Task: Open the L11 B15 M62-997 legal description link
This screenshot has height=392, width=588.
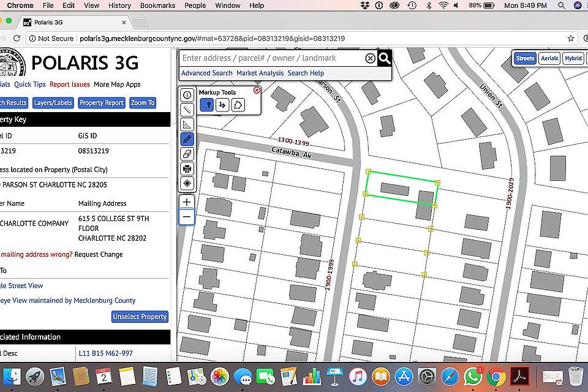Action: (x=105, y=353)
